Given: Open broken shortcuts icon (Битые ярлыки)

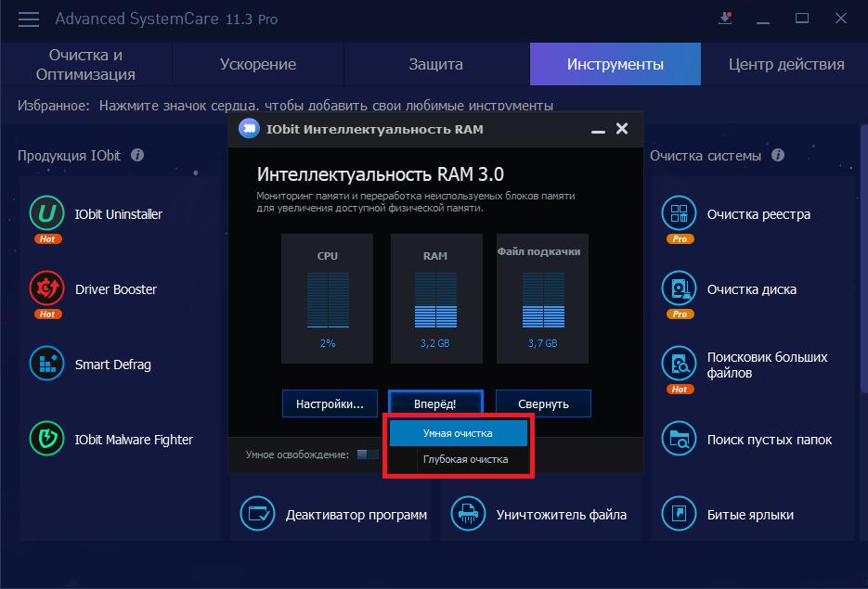Looking at the screenshot, I should 679,514.
